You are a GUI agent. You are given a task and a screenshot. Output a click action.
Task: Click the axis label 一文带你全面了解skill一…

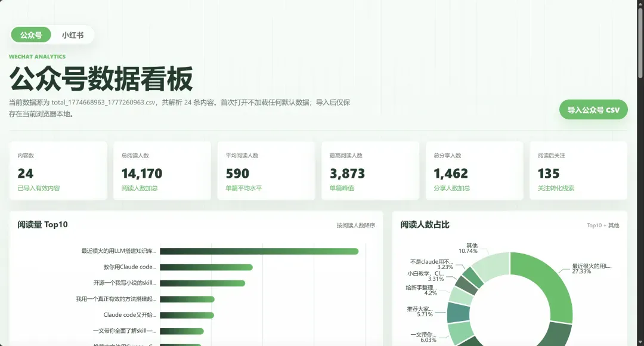[125, 331]
